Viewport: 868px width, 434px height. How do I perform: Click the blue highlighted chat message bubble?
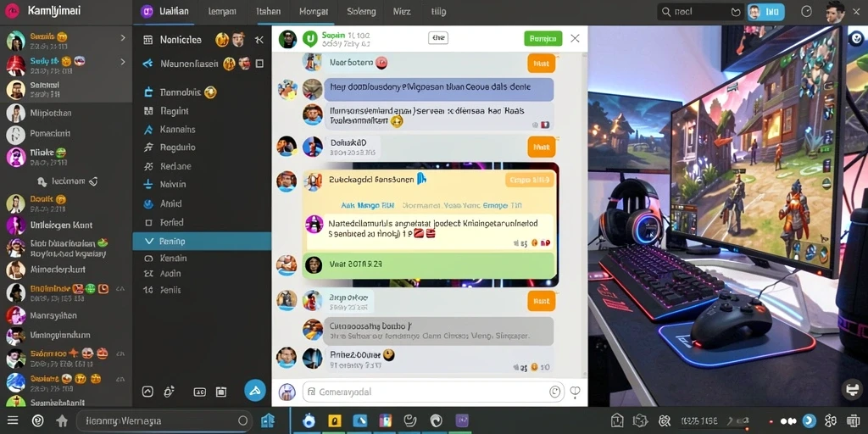(438, 88)
